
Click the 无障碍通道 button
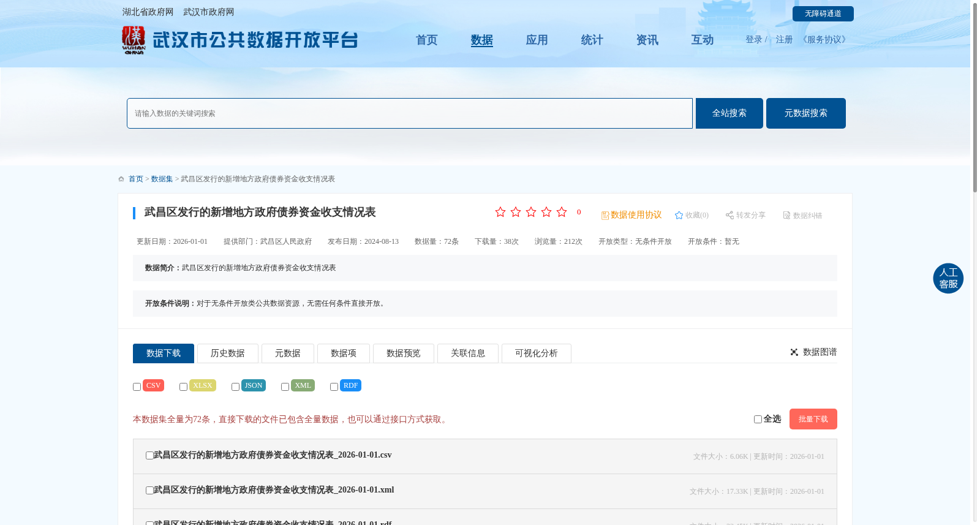pos(823,13)
